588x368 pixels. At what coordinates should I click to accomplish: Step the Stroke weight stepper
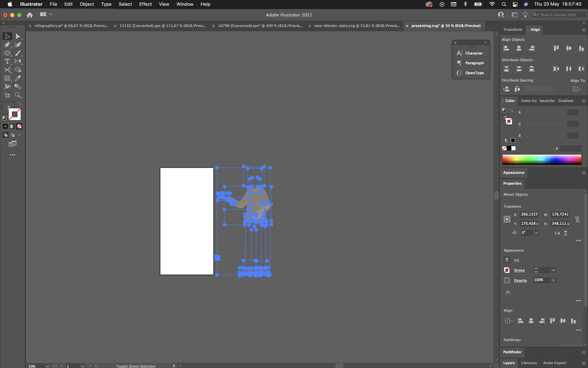[x=536, y=270]
